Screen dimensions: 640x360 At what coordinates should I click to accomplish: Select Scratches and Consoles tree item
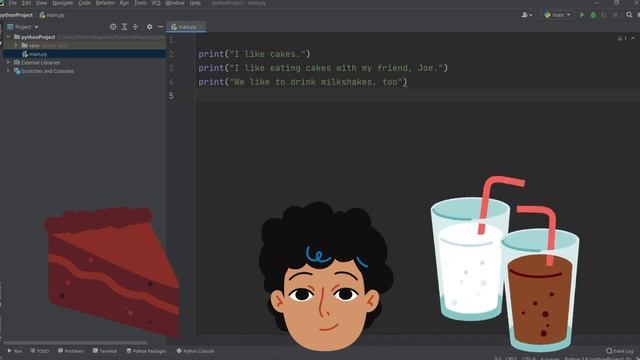[x=47, y=71]
